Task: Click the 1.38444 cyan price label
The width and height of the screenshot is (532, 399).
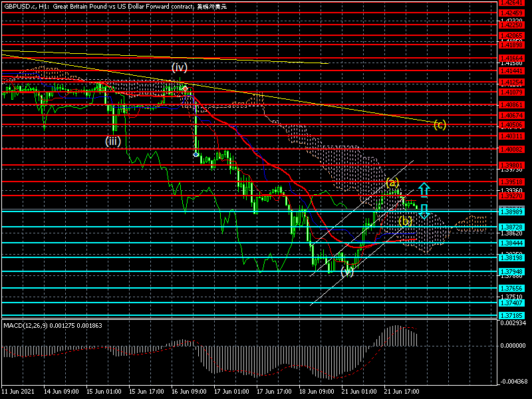Action: coord(511,243)
